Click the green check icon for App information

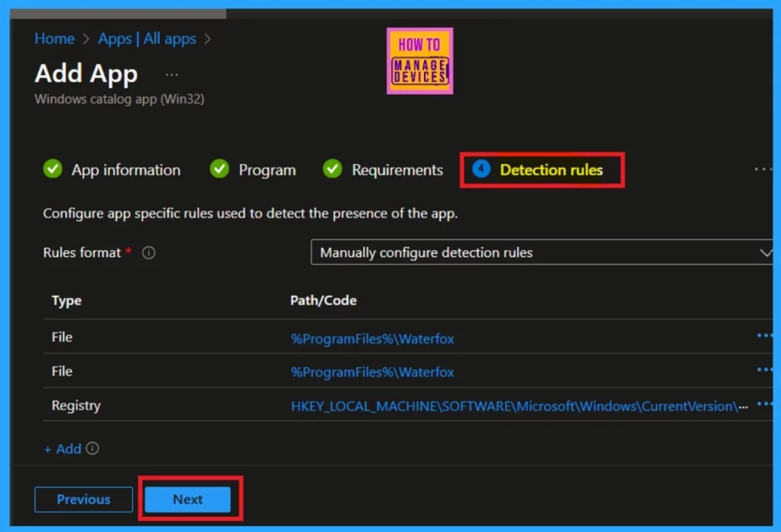pyautogui.click(x=53, y=169)
